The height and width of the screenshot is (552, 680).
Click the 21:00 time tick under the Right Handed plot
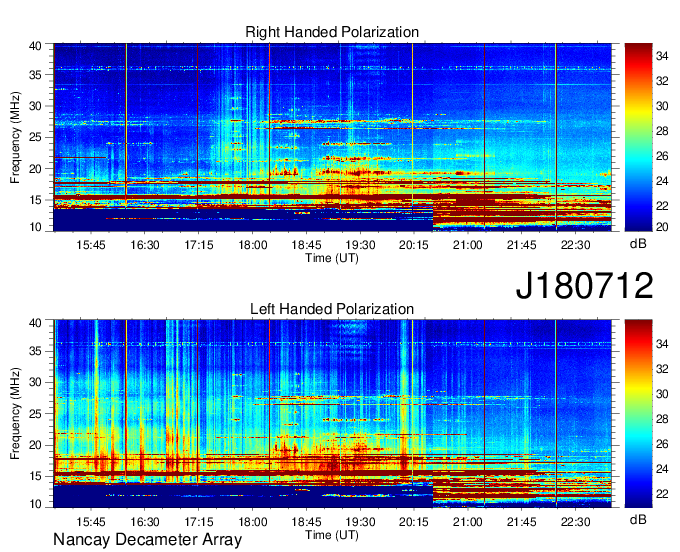tap(468, 245)
